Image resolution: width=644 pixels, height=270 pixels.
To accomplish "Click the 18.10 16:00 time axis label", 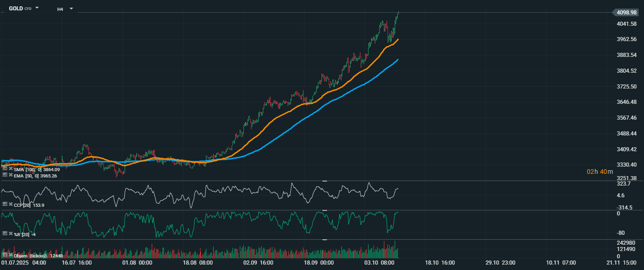I will click(x=439, y=262).
